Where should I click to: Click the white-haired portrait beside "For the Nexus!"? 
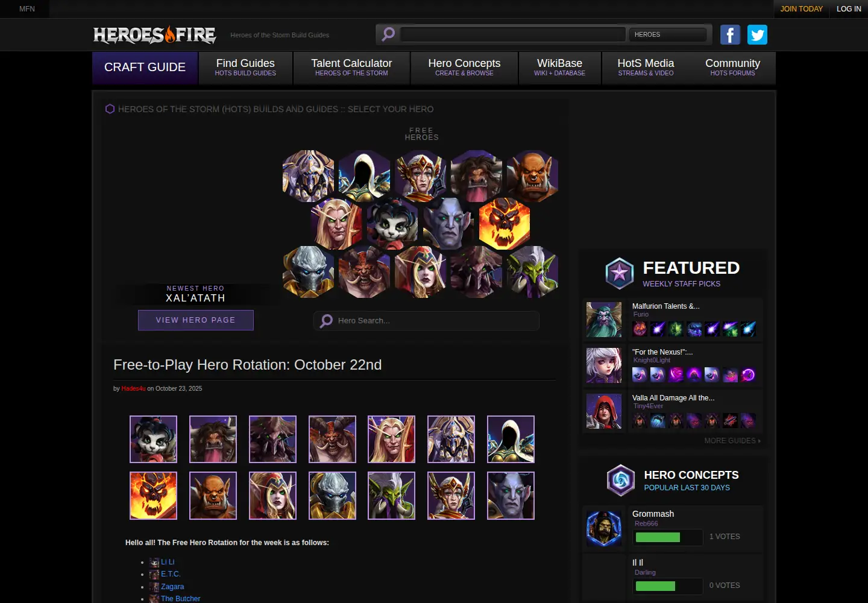click(604, 365)
